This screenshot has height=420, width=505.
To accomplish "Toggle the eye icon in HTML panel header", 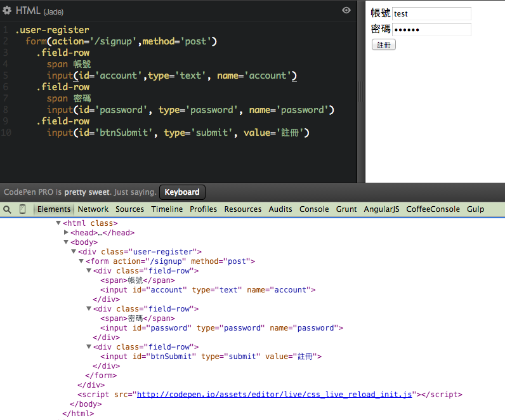I will [346, 10].
